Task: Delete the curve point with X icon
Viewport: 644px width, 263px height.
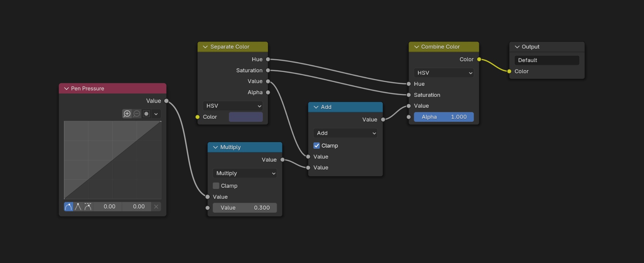Action: [x=156, y=207]
